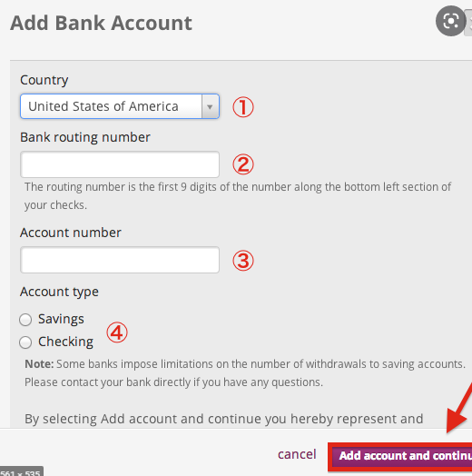Click Add account and continue button

(400, 456)
